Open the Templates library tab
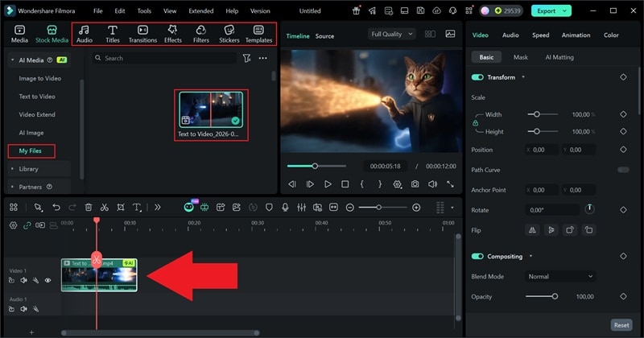The image size is (644, 338). [x=258, y=34]
